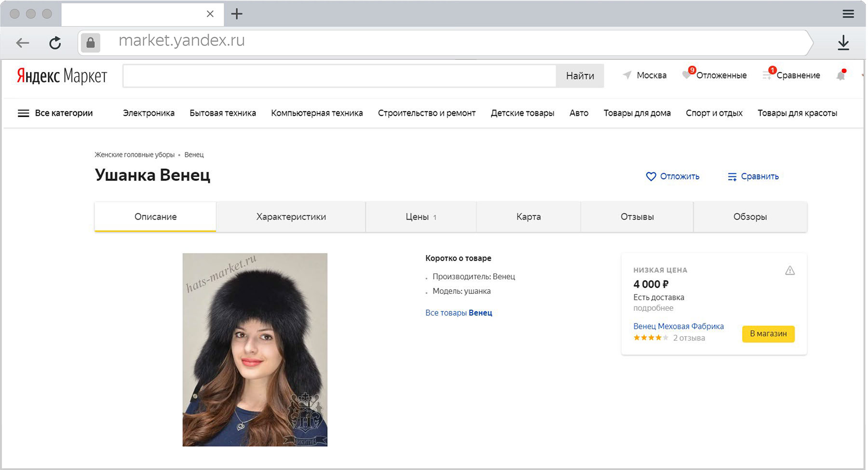868x470 pixels.
Task: Click the star rating of Венец Меховая Фабрика
Action: [x=651, y=338]
